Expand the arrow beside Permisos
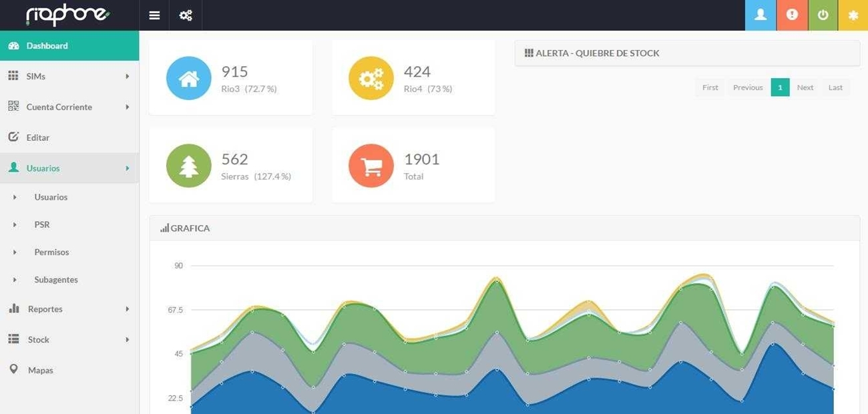This screenshot has width=868, height=414. [15, 252]
